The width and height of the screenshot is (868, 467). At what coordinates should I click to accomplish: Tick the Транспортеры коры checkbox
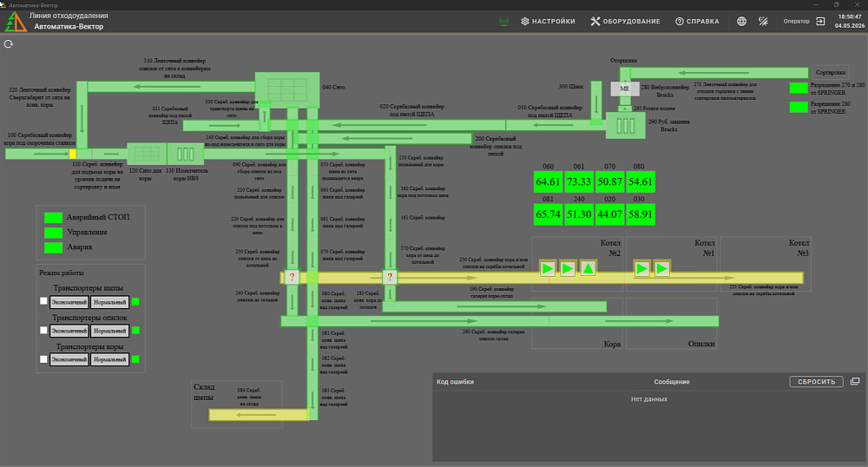click(x=43, y=359)
